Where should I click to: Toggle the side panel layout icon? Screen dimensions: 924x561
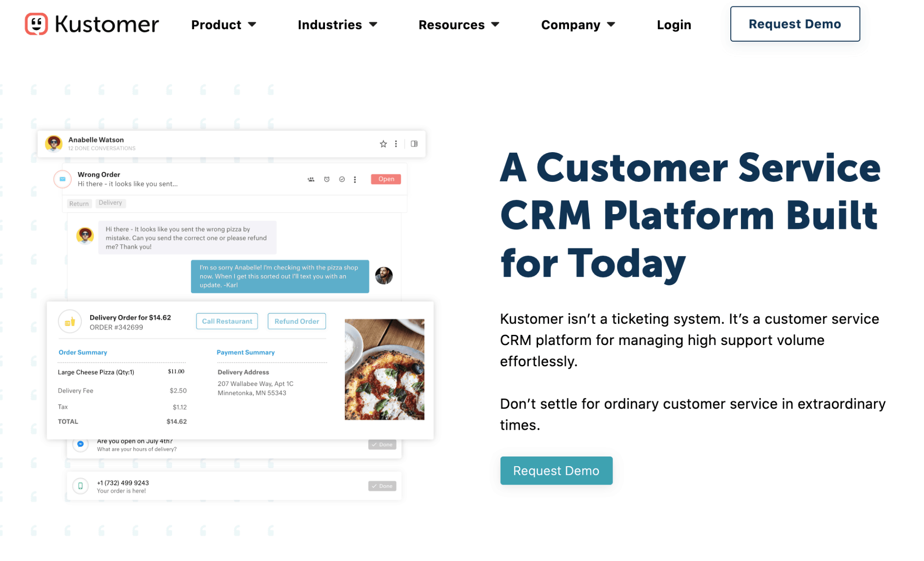click(x=414, y=144)
